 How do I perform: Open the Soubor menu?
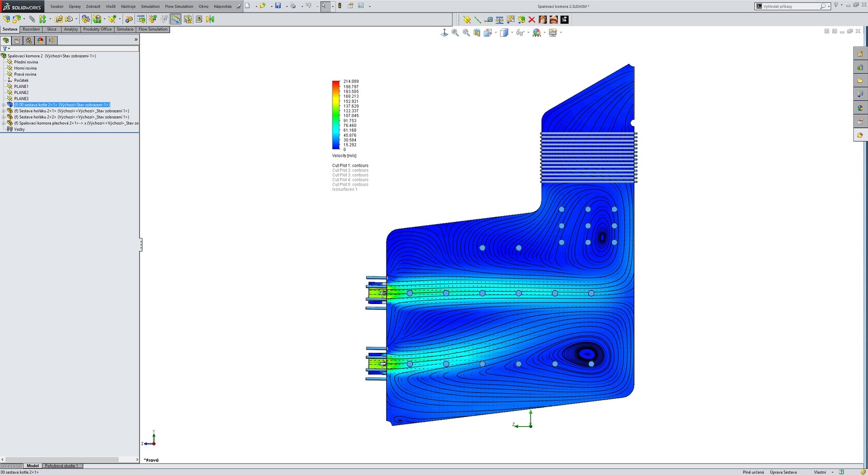pos(57,7)
